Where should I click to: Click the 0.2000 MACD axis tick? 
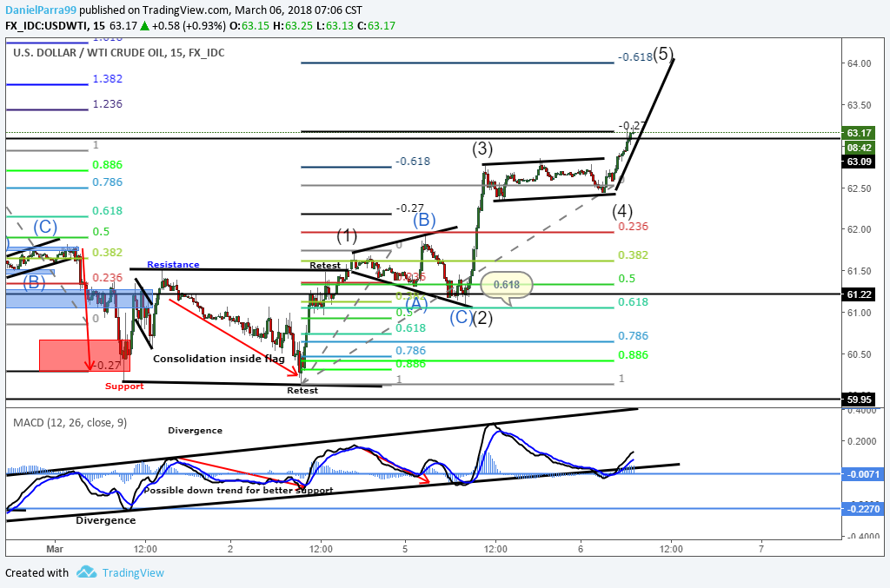861,442
